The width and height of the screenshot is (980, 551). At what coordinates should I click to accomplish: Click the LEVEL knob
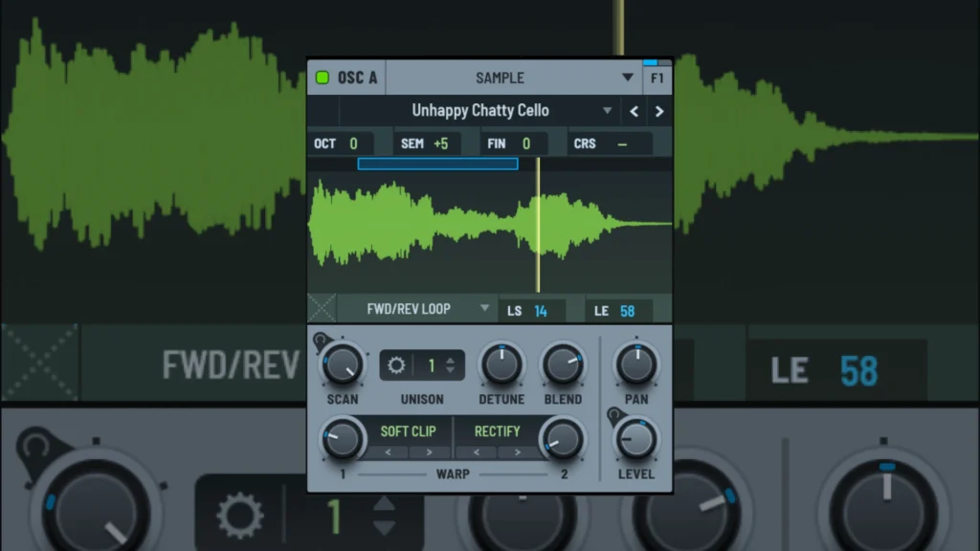tap(635, 439)
